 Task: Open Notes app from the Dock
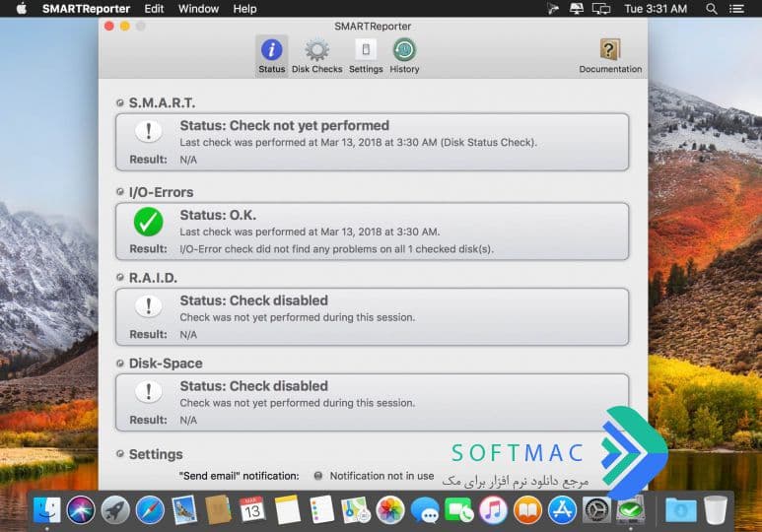click(x=287, y=509)
